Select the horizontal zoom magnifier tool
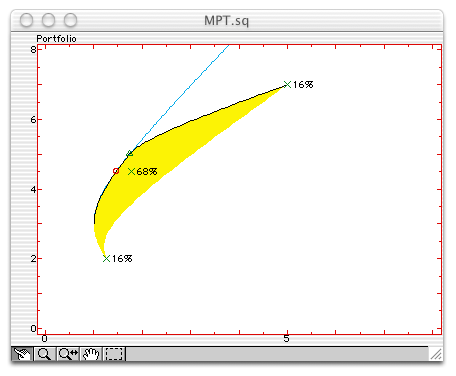 point(68,354)
